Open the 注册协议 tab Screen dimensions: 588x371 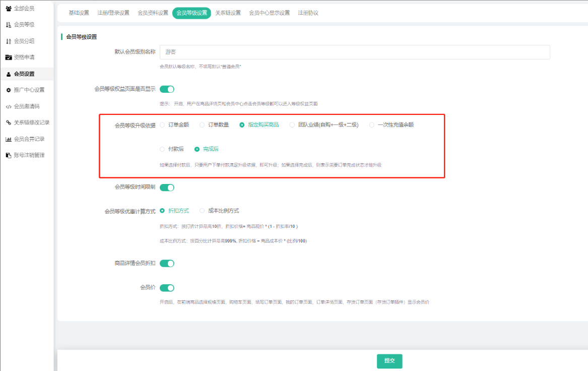pos(308,13)
